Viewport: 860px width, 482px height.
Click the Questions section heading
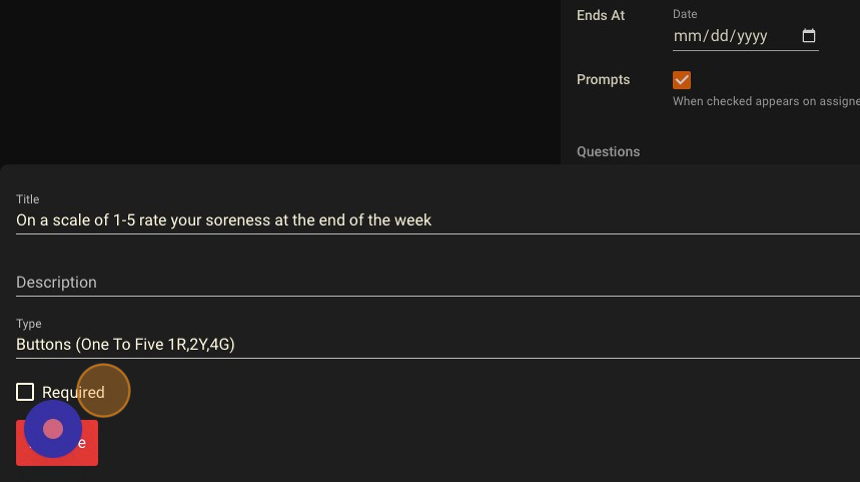click(608, 152)
